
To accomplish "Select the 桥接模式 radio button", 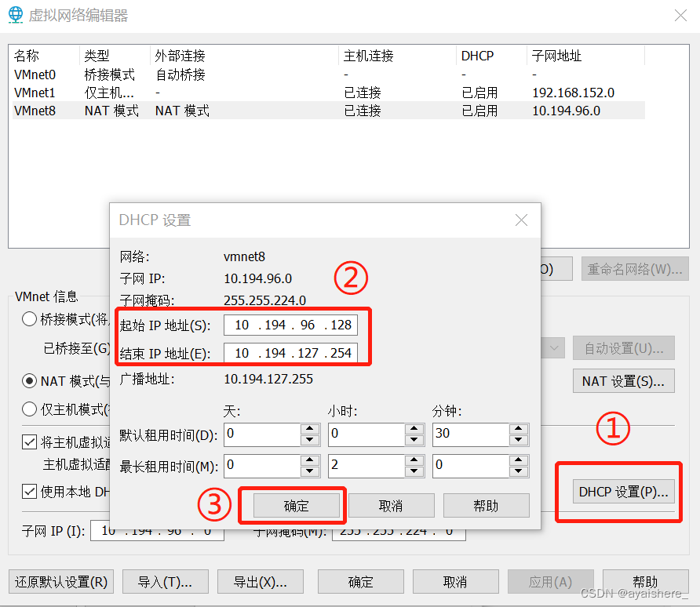I will pyautogui.click(x=29, y=318).
